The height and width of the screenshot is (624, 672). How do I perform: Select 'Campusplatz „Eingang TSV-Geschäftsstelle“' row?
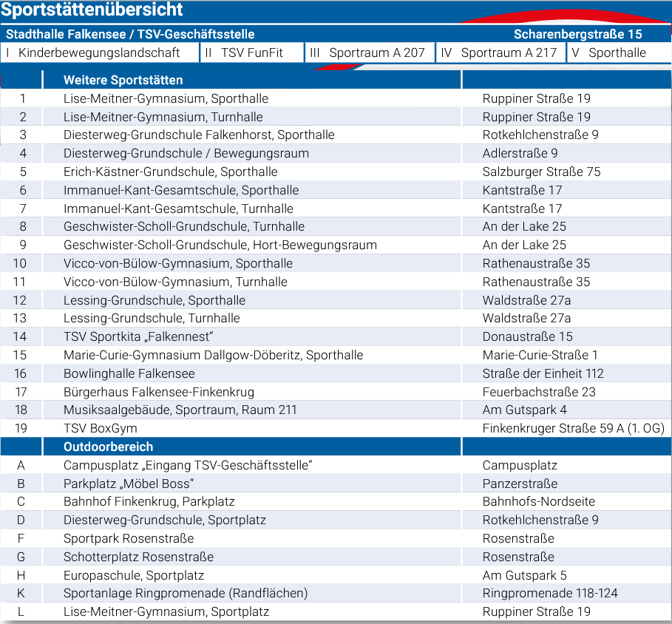(x=336, y=465)
